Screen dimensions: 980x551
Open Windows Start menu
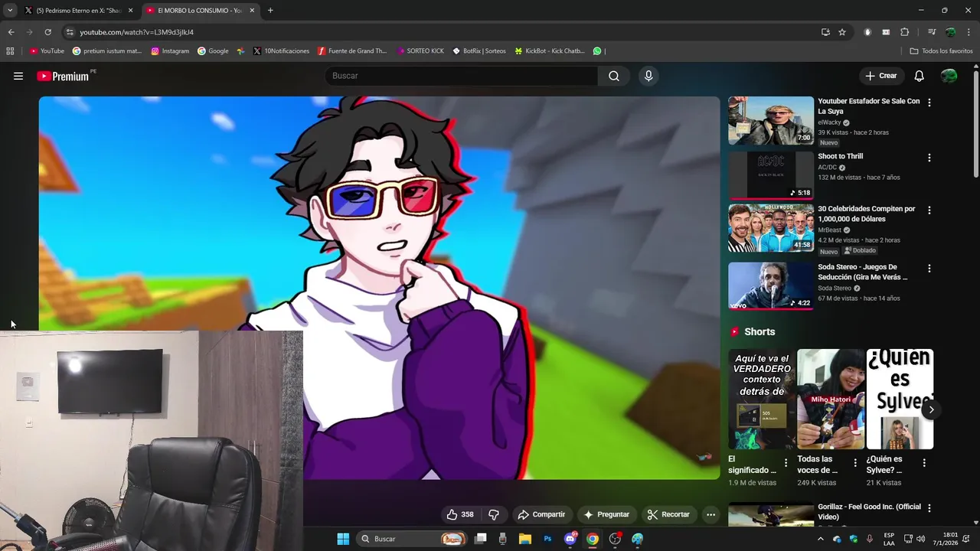343,539
